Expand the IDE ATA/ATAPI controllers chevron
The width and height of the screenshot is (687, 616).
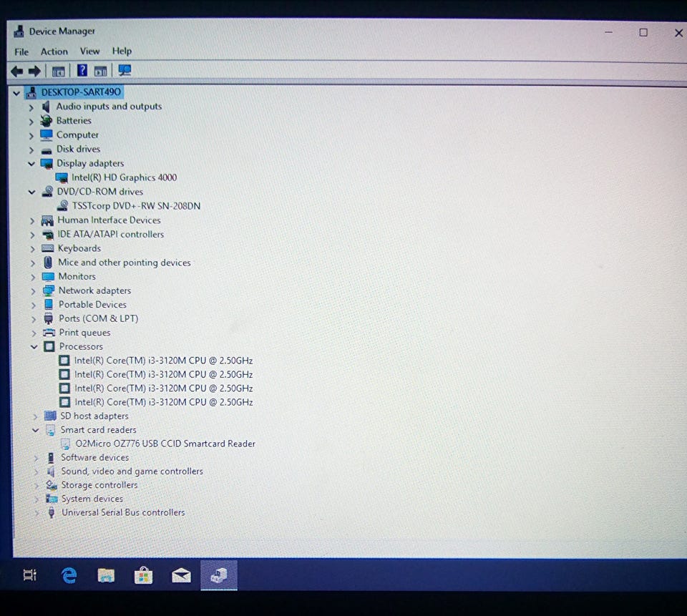coord(32,235)
